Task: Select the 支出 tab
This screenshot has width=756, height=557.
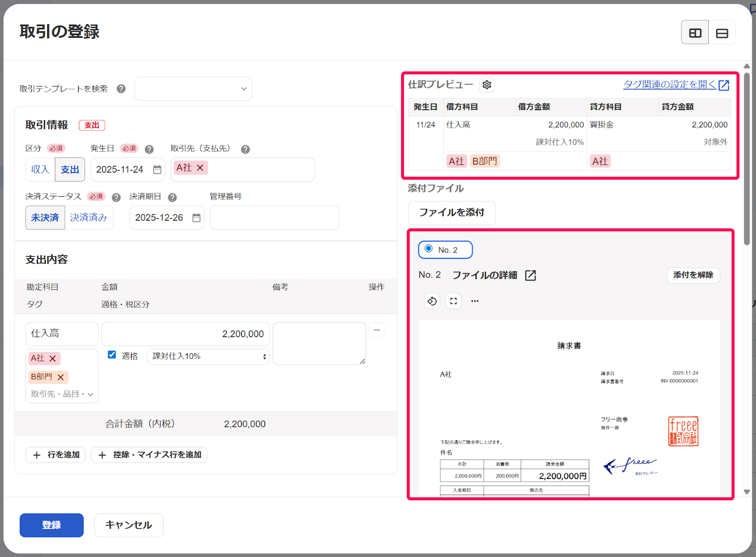Action: click(x=69, y=169)
